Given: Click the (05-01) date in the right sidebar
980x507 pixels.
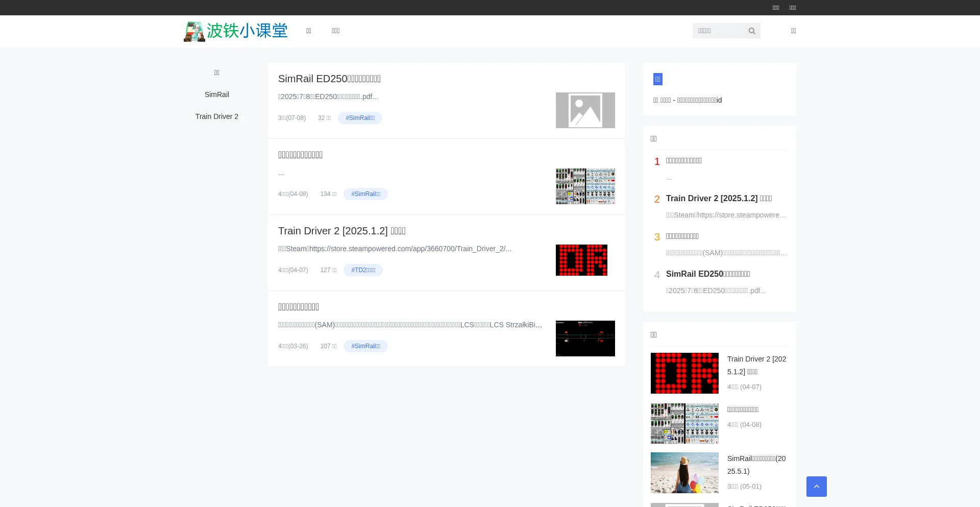Looking at the screenshot, I should [744, 487].
